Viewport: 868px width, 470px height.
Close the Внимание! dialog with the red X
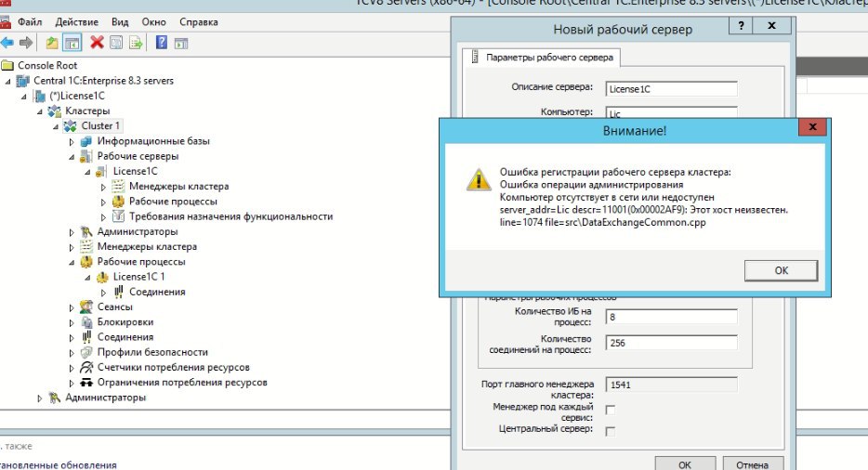pos(812,126)
